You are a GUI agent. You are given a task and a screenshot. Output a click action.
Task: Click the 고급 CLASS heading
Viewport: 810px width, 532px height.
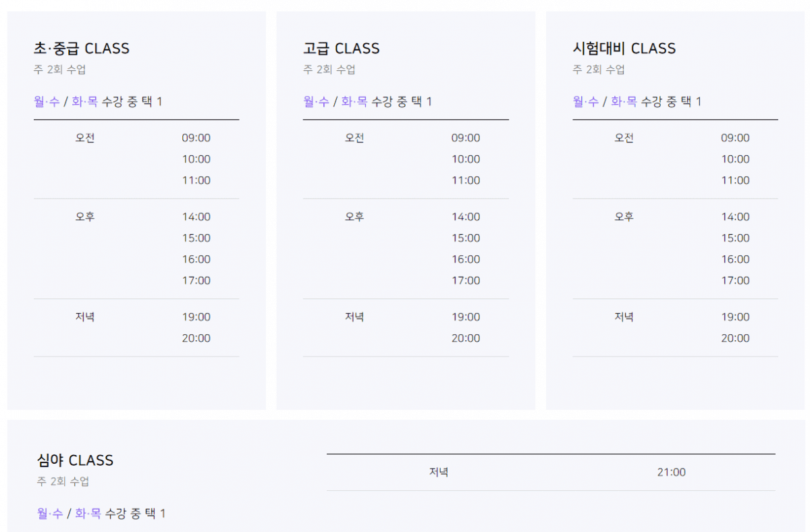[341, 49]
